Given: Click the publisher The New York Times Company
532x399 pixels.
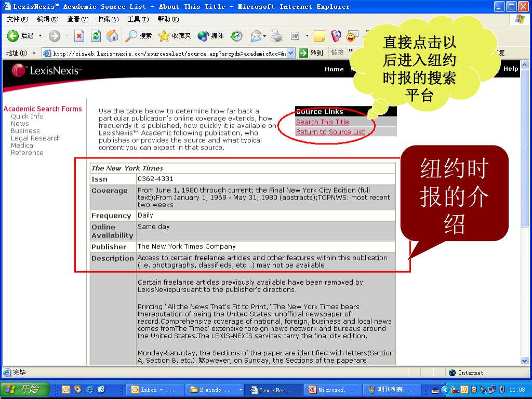Looking at the screenshot, I should click(x=187, y=246).
